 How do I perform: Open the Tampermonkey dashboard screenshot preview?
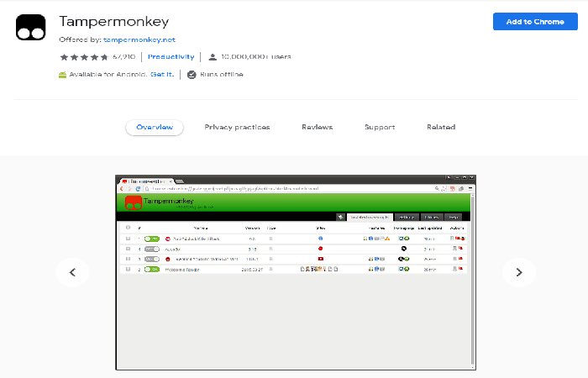296,272
